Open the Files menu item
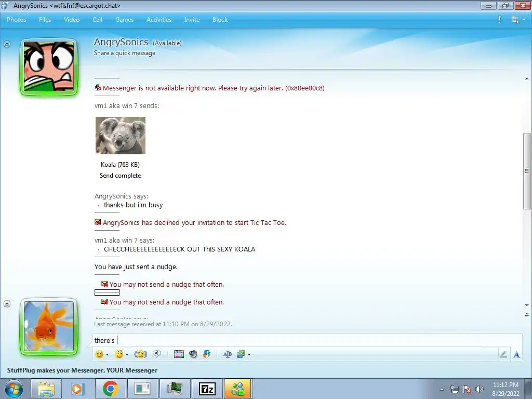 [x=45, y=20]
